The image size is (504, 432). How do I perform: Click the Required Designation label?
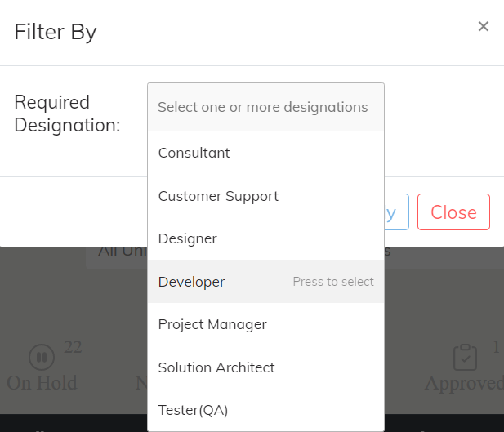[67, 114]
